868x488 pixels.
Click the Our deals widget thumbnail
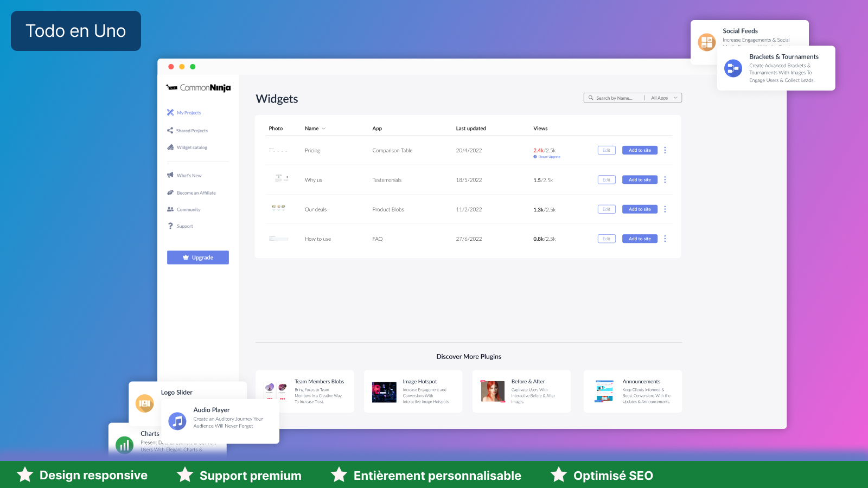tap(278, 208)
